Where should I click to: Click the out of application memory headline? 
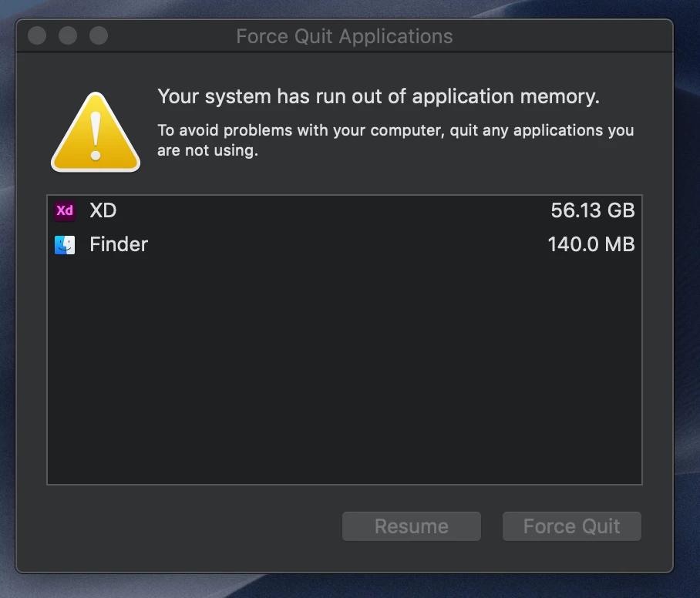(x=378, y=96)
